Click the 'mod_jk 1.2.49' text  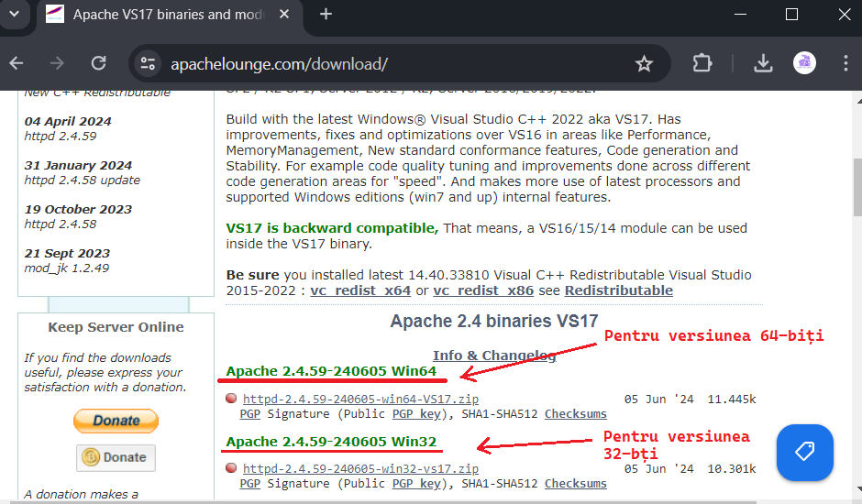click(67, 268)
